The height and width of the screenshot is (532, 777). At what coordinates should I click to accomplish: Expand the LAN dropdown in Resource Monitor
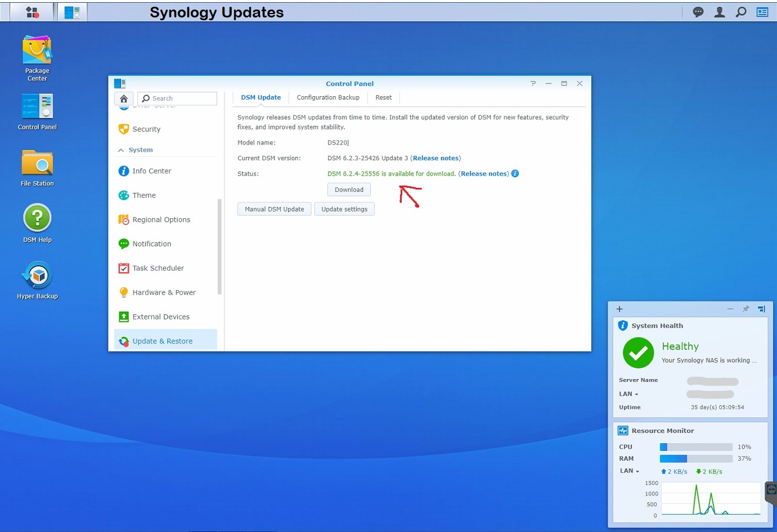(630, 471)
